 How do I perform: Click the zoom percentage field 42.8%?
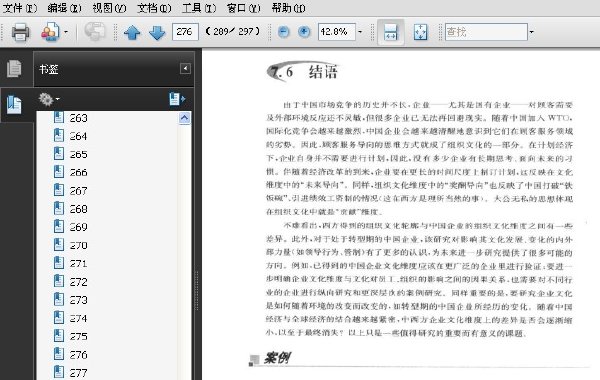(x=337, y=32)
